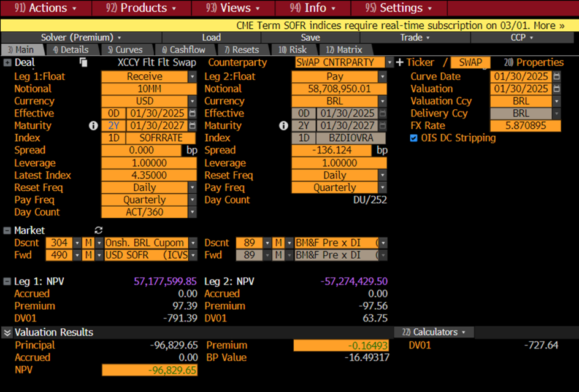Image resolution: width=579 pixels, height=392 pixels.
Task: Open the Actions menu
Action: [x=46, y=8]
